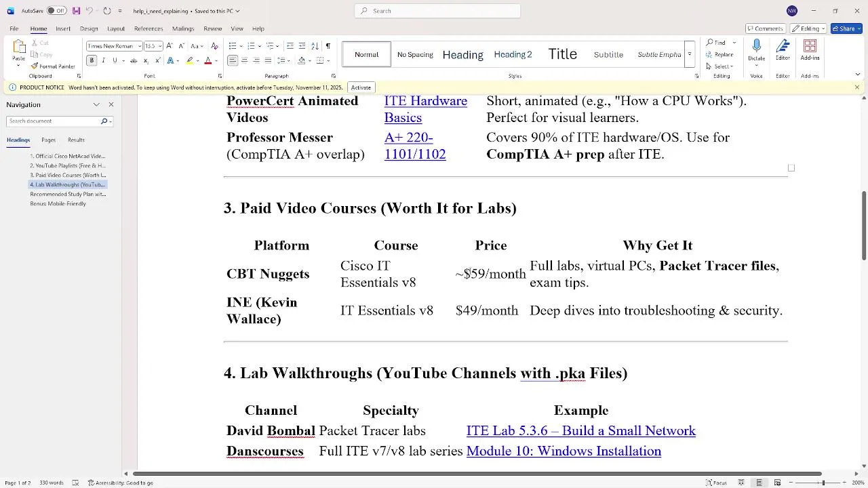Switch Navigation pane to Results tab
The height and width of the screenshot is (488, 868).
point(76,140)
